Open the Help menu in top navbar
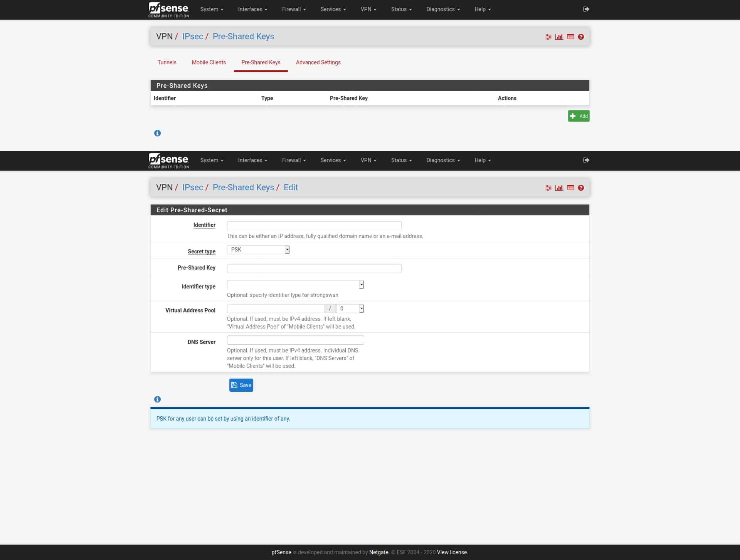 [483, 9]
